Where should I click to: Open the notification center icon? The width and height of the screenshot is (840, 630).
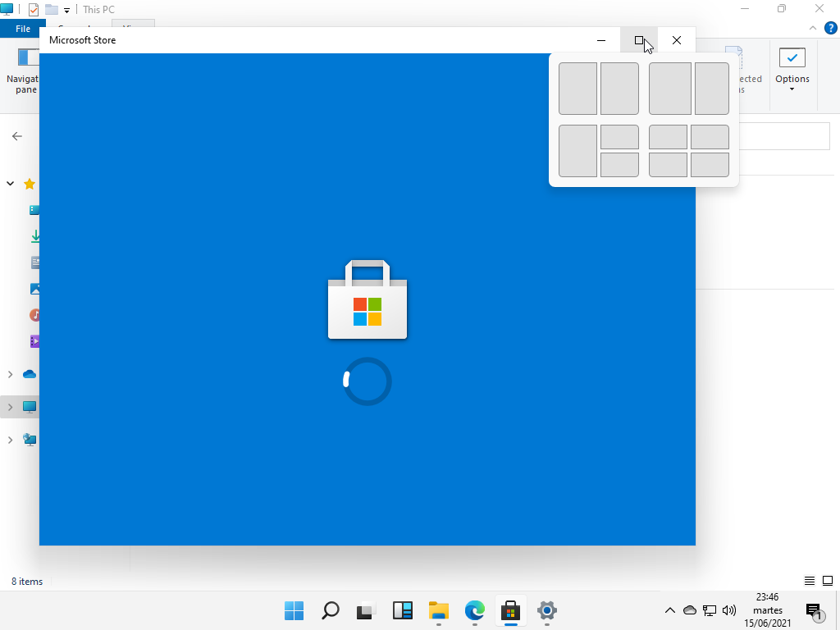click(814, 610)
